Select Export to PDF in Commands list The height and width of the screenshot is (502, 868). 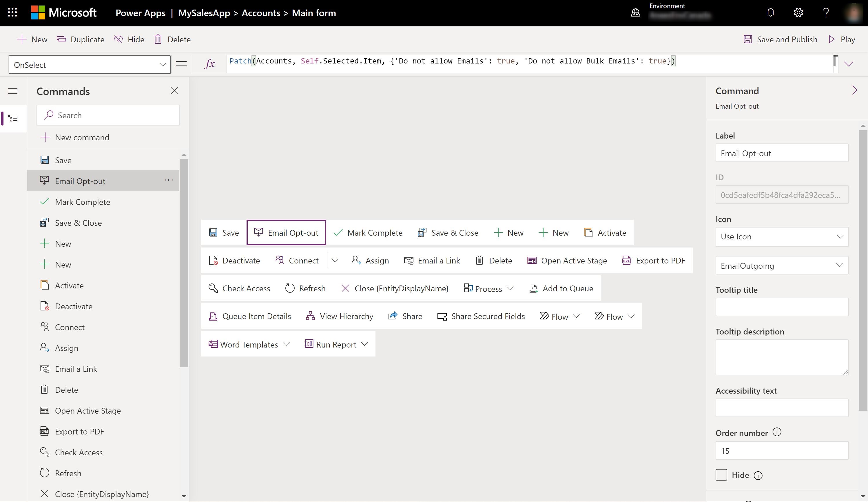pos(103,431)
